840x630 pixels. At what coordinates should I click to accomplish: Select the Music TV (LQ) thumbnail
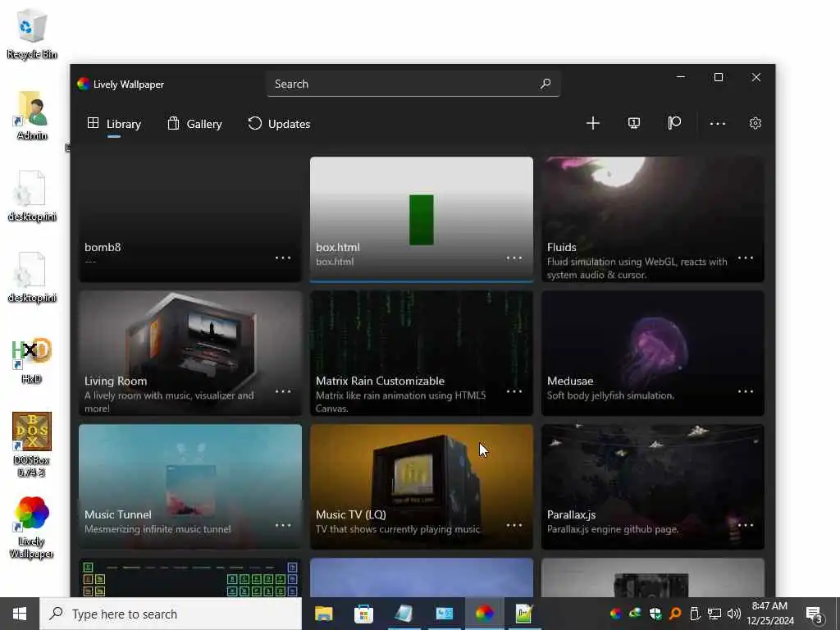click(x=422, y=486)
